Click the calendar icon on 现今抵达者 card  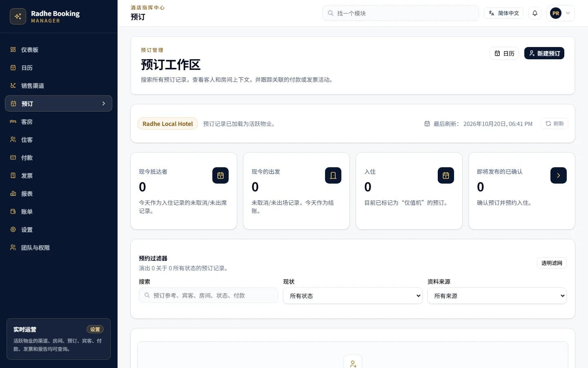pyautogui.click(x=220, y=175)
